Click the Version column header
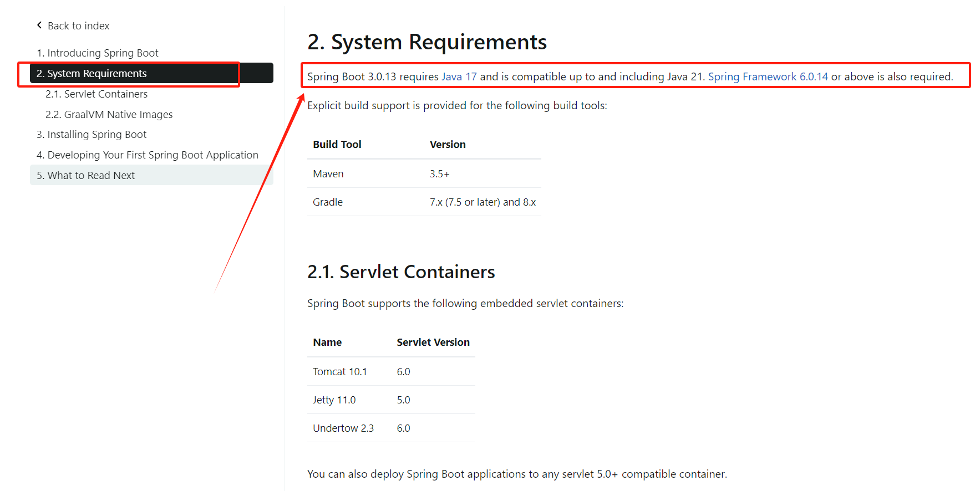Viewport: 980px width, 491px height. 448,145
